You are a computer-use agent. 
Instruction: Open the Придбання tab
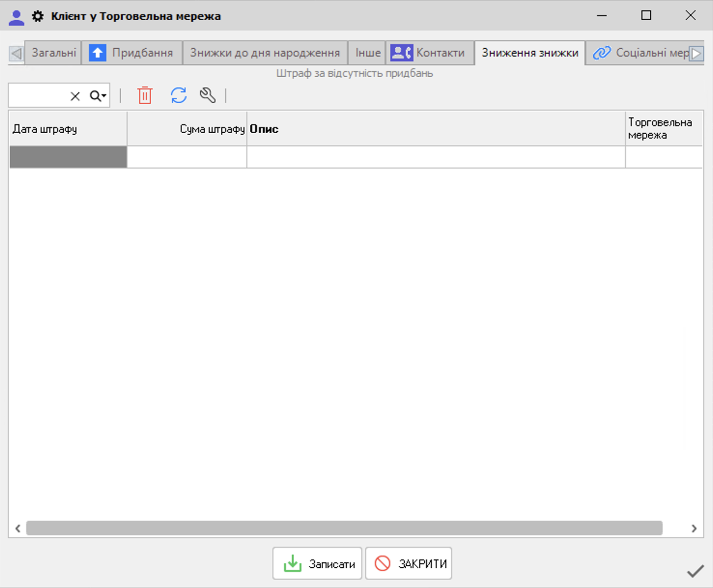click(x=132, y=53)
